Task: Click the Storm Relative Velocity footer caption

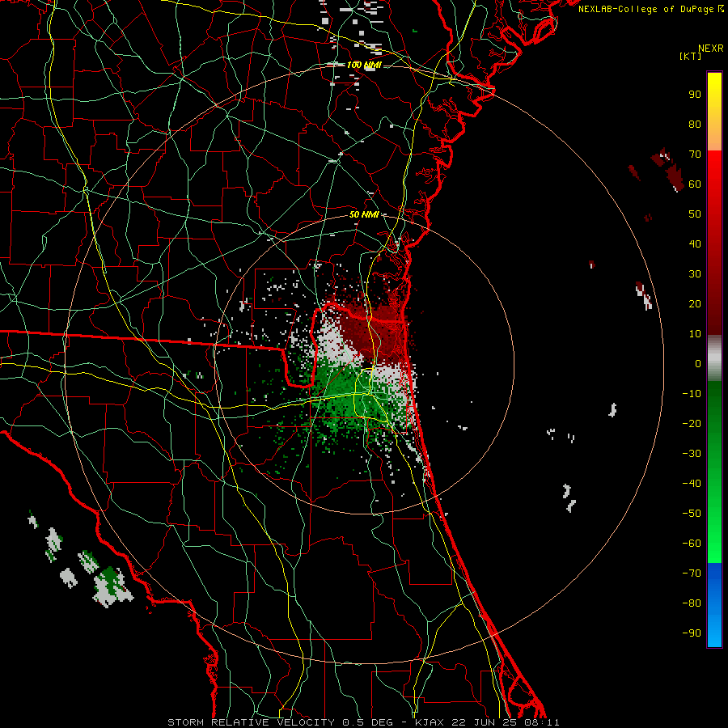Action: click(363, 722)
